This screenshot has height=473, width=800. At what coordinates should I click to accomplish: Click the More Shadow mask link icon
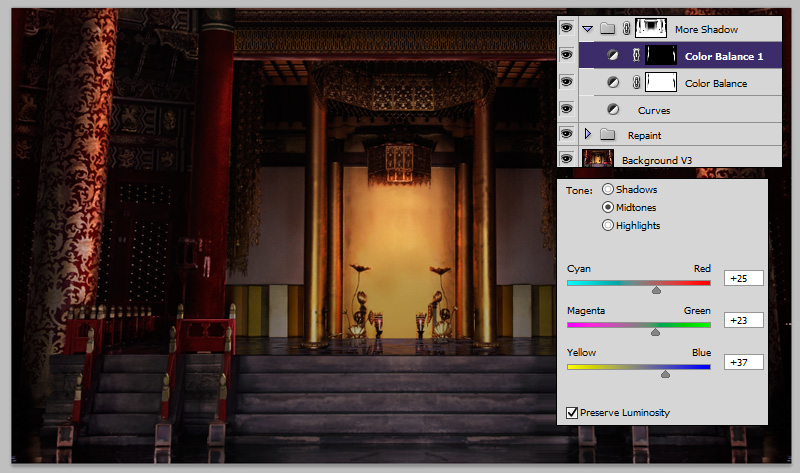click(627, 29)
